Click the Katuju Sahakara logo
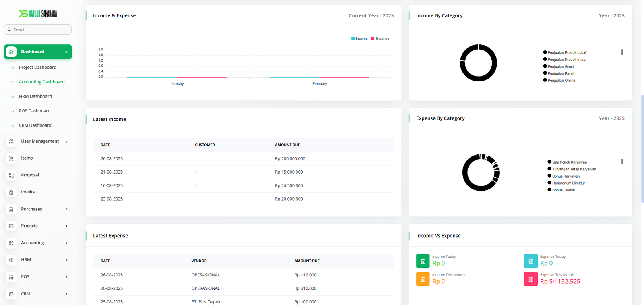This screenshot has width=644, height=305. tap(38, 14)
